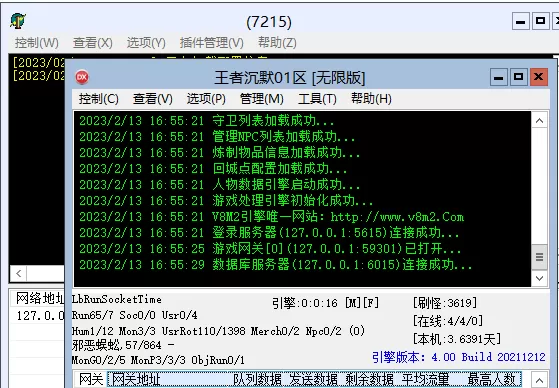This screenshot has height=388, width=559.
Task: Maximize the 王者沉默01区 window
Action: 518,77
